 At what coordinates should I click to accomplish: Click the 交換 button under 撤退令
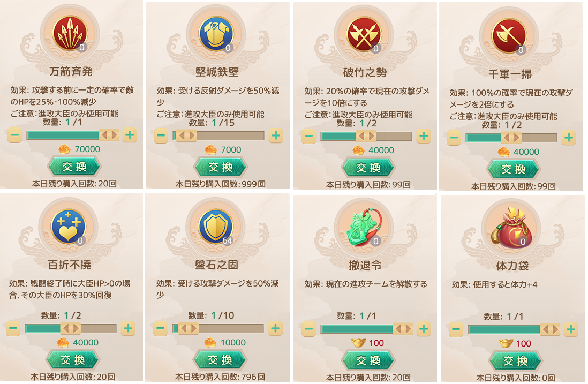(x=368, y=361)
